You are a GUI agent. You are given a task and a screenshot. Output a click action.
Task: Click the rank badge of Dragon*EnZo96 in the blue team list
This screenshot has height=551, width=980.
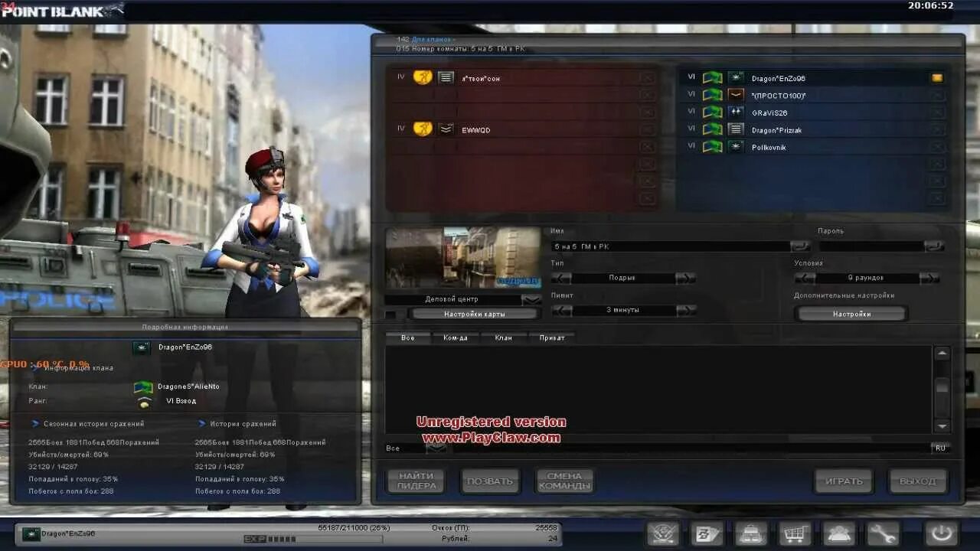click(736, 78)
